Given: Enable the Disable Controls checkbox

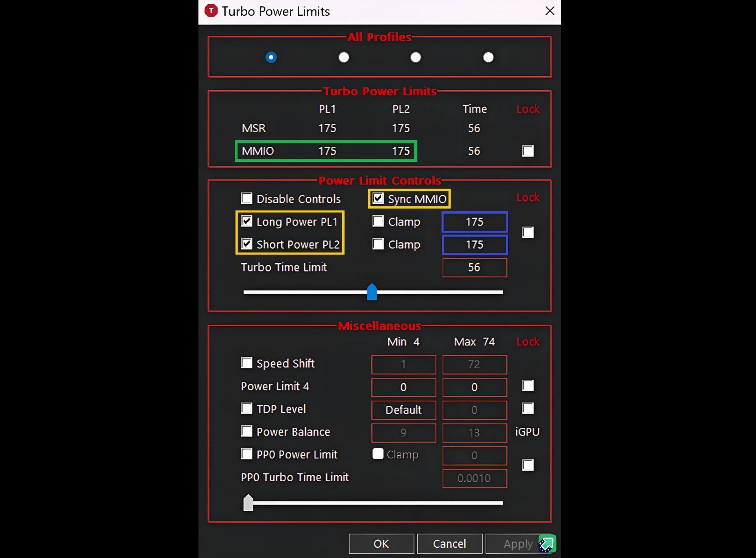Looking at the screenshot, I should pyautogui.click(x=246, y=198).
